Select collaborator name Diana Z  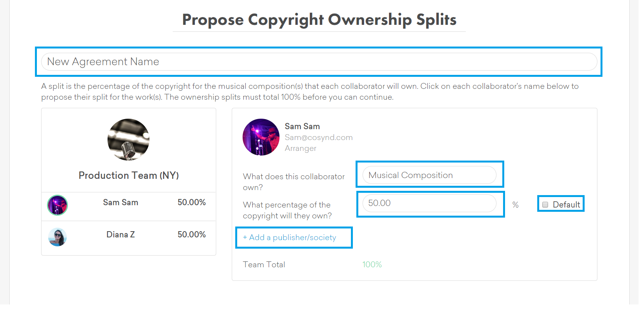(120, 235)
